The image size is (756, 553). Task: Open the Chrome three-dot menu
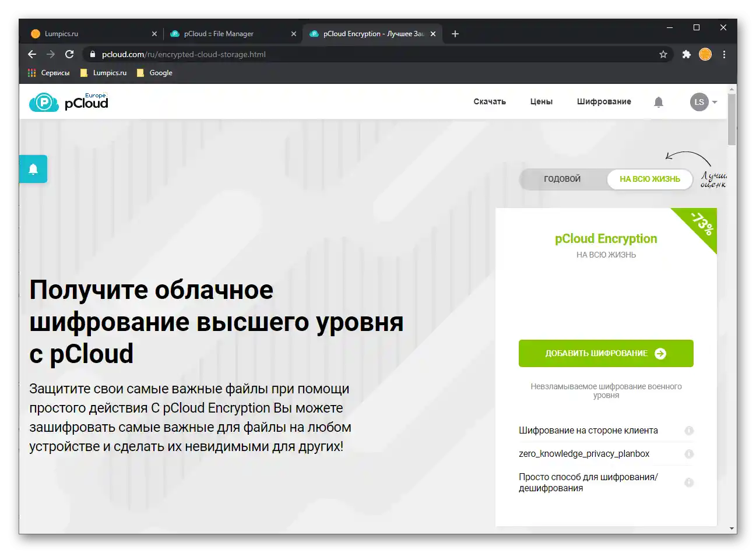click(724, 54)
